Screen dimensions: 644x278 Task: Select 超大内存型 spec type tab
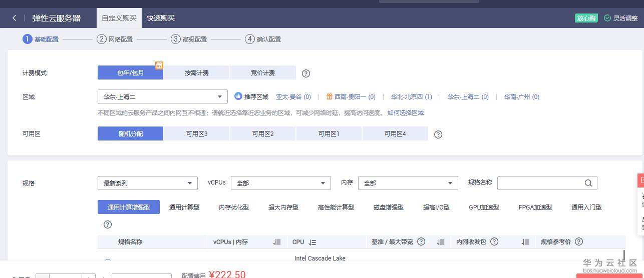(x=283, y=207)
